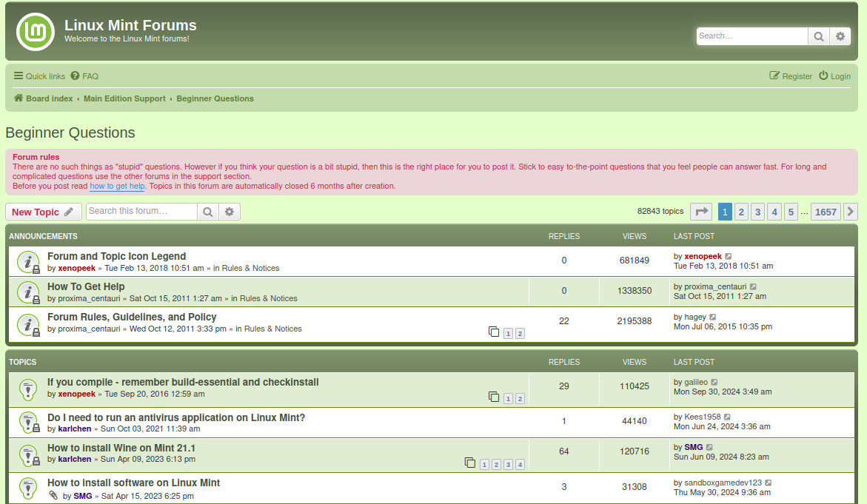Click the announcement icon beside 'How To Get Help'
The width and height of the screenshot is (867, 504).
[28, 292]
